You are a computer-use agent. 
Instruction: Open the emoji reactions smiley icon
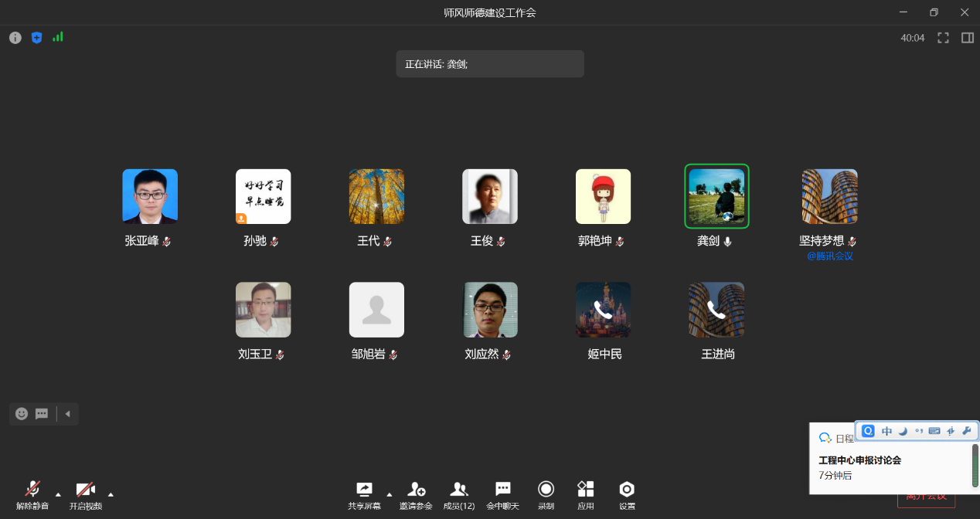(x=22, y=414)
